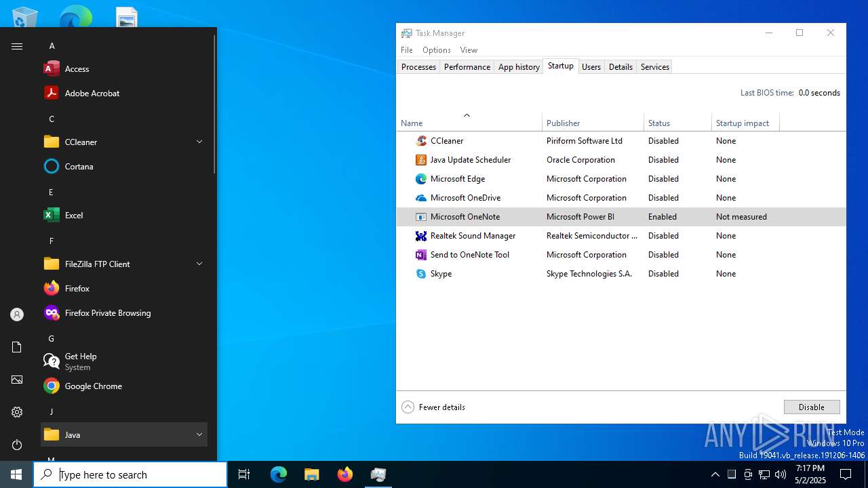Open the View menu in Task Manager

(469, 50)
